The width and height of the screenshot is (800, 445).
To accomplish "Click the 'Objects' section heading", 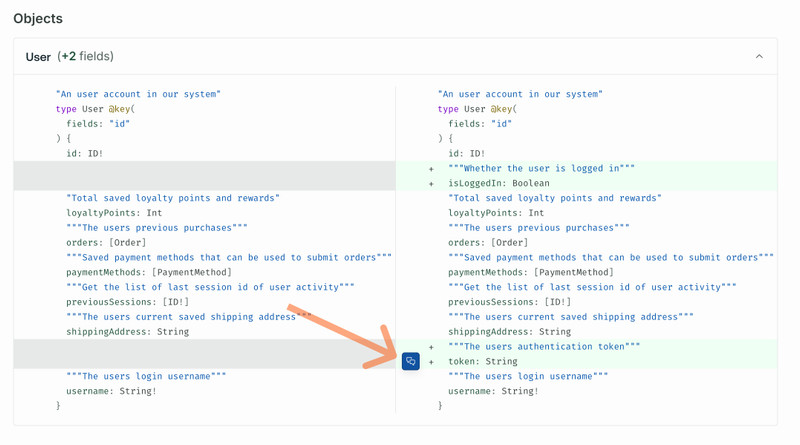I will [x=38, y=19].
